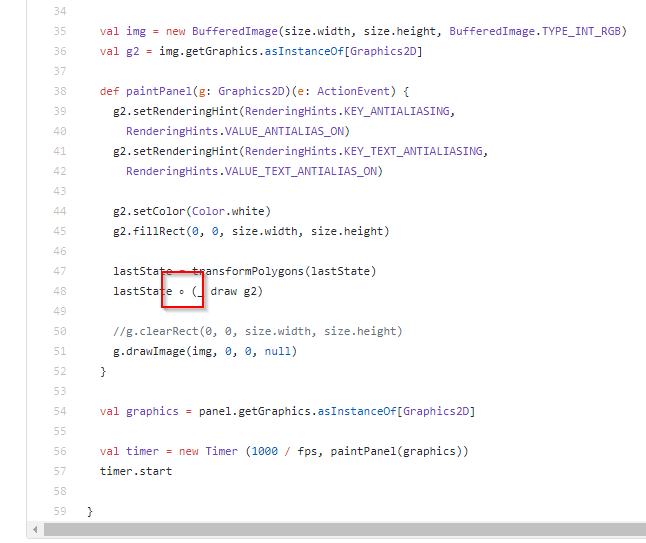The image size is (646, 543).
Task: Click the closing brace on line 52
Action: coord(103,372)
